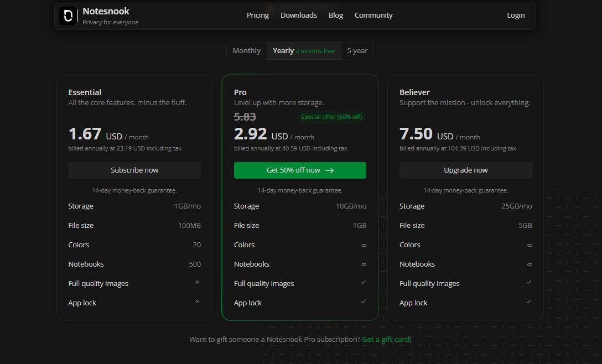Switch to the 5 year plan tab
602x364 pixels.
point(357,50)
